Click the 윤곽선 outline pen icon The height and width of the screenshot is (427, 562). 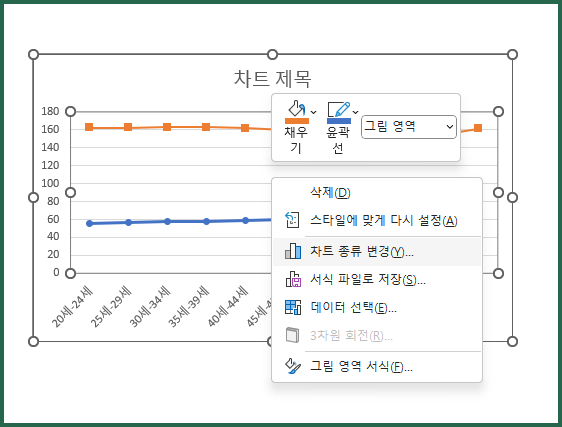point(339,109)
